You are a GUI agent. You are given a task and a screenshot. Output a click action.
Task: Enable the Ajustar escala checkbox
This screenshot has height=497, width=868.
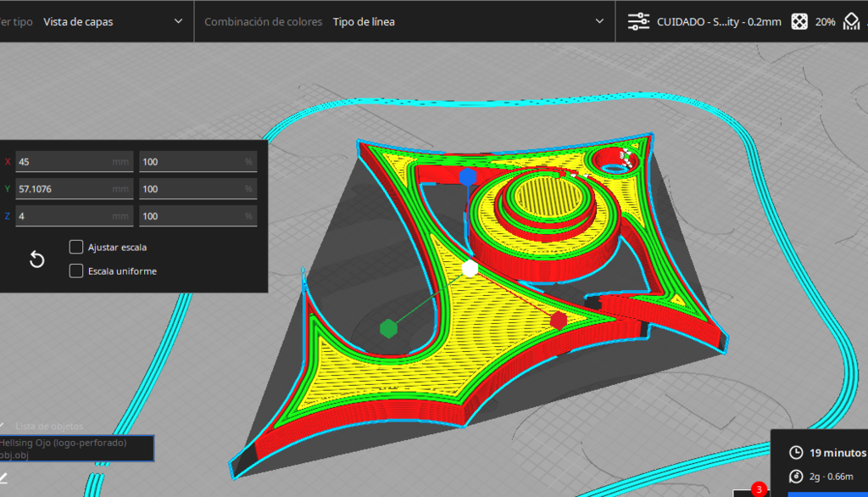point(75,247)
